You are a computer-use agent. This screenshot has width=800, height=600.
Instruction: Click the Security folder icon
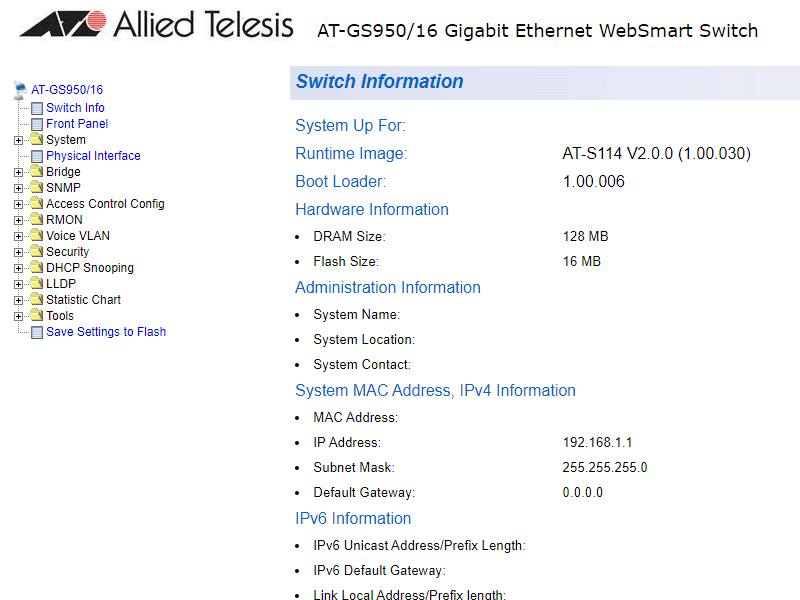click(36, 252)
